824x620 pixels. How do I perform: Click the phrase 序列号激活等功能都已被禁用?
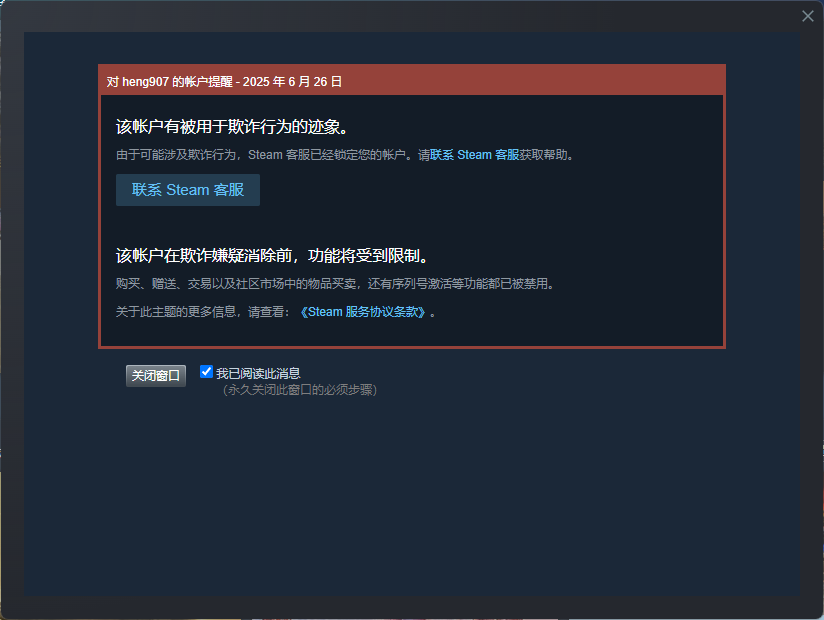469,284
